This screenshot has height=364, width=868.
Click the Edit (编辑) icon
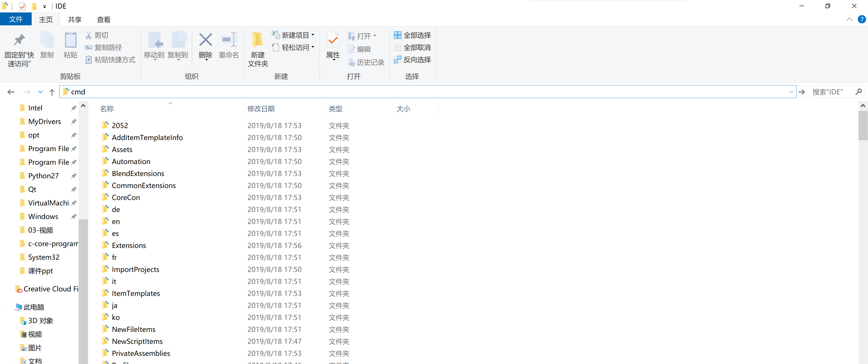[x=351, y=49]
